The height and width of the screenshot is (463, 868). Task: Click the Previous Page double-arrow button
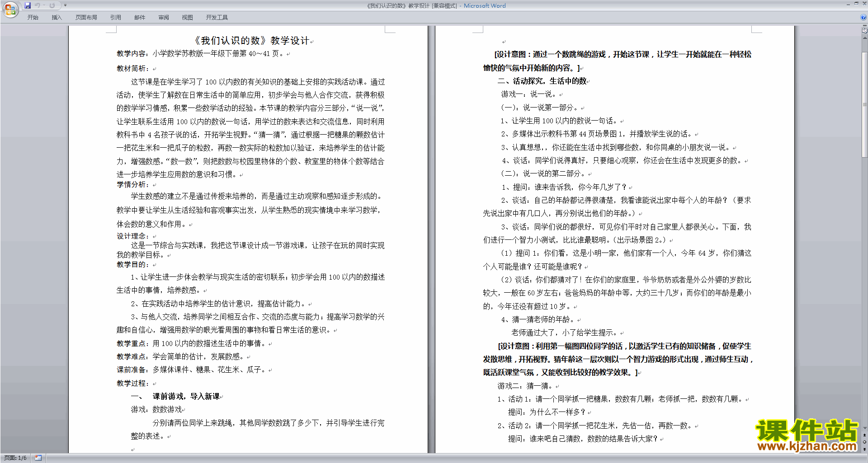click(x=865, y=435)
